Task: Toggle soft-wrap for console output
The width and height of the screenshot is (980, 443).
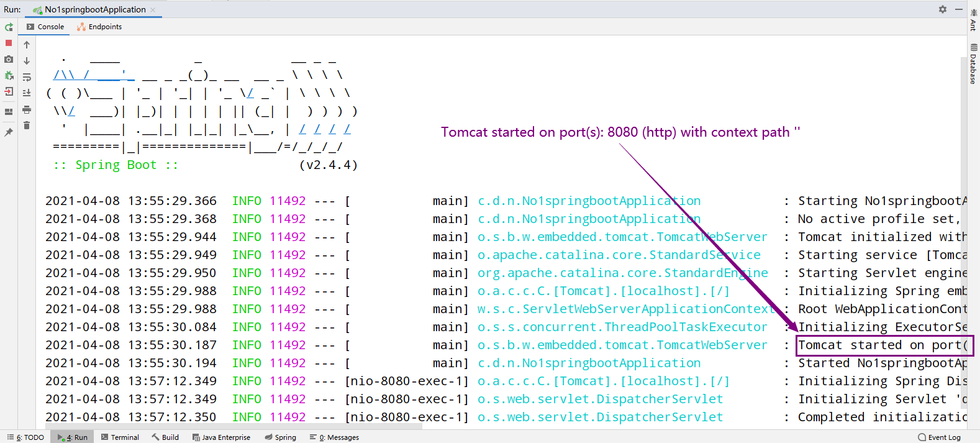Action: pyautogui.click(x=27, y=77)
